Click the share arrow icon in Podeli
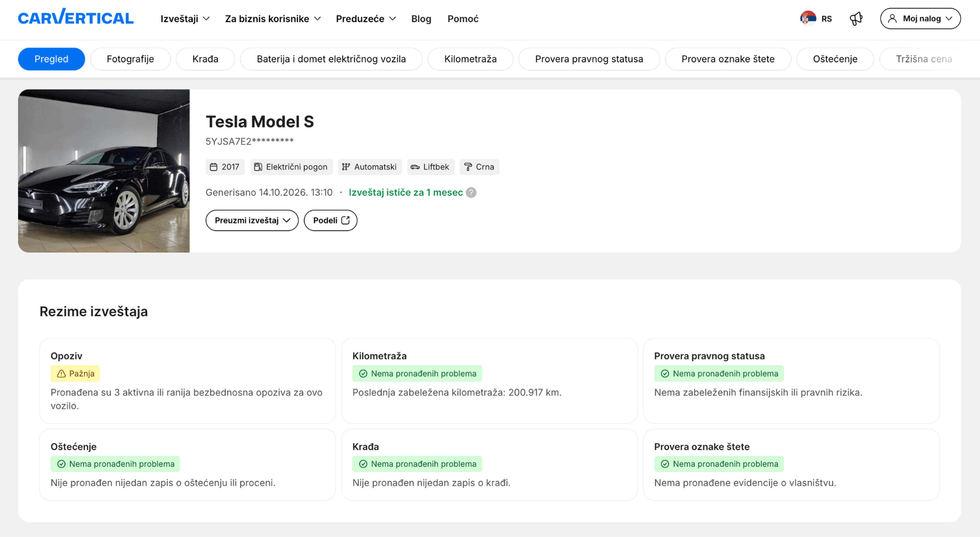980x537 pixels. [x=346, y=220]
